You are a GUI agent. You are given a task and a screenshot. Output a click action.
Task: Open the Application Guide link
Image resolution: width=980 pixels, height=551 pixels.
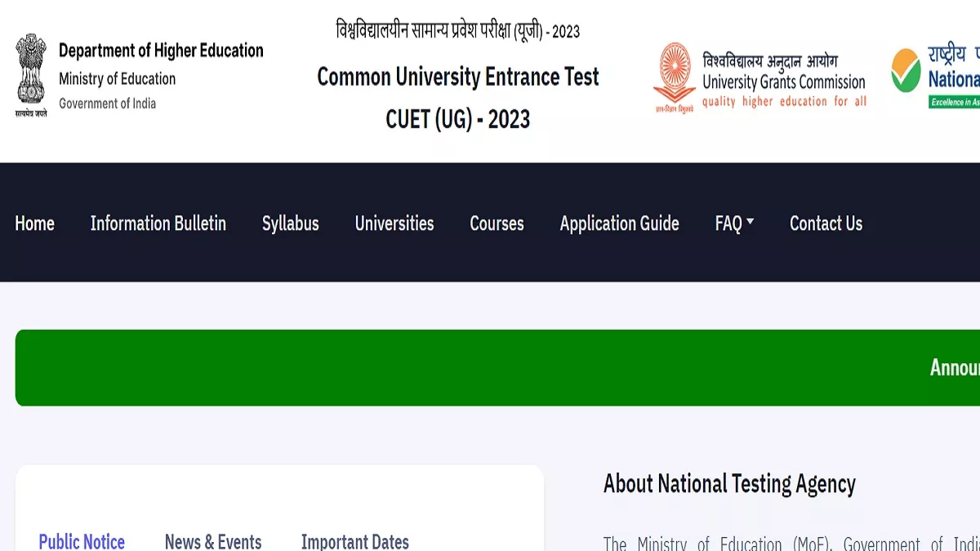pos(619,224)
